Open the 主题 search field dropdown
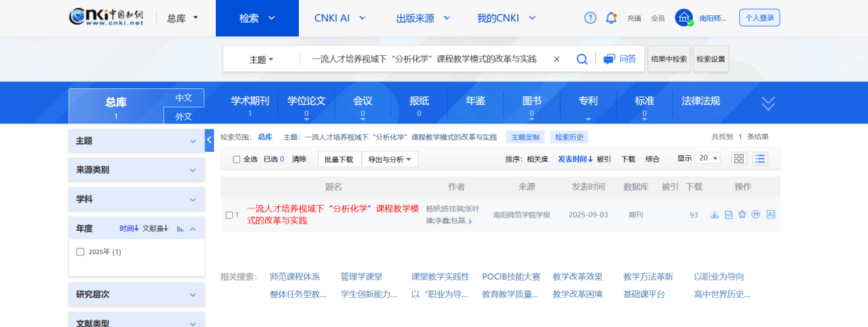Viewport: 868px width, 327px height. [x=261, y=60]
